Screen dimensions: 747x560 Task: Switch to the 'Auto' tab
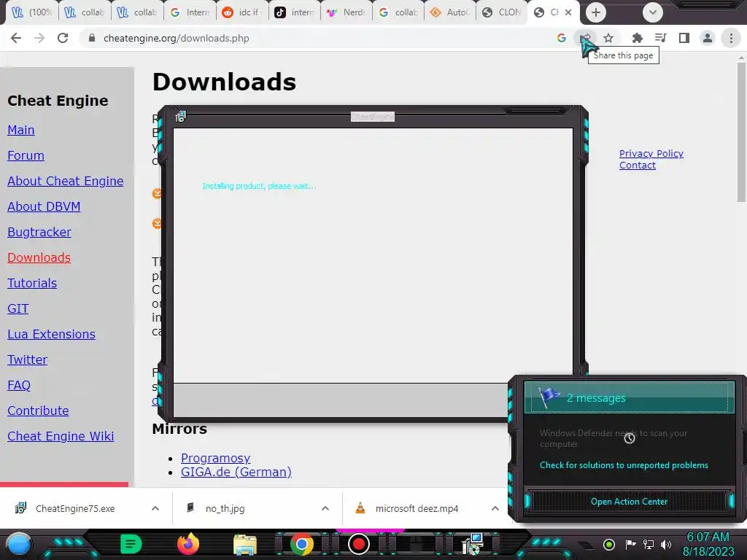pyautogui.click(x=449, y=12)
